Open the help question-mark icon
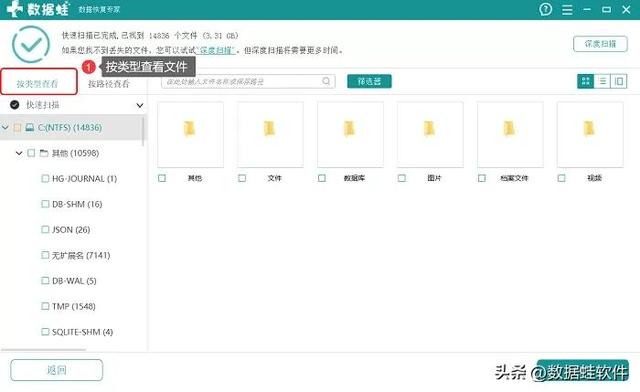640x392 pixels. click(545, 9)
